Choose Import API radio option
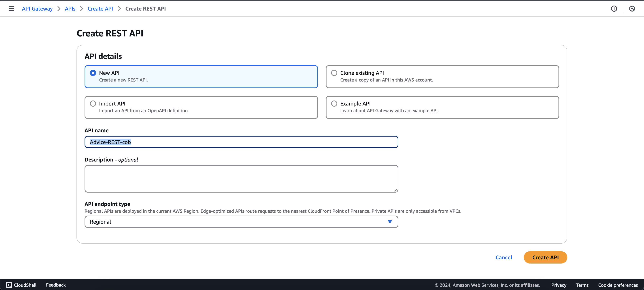 pos(93,104)
